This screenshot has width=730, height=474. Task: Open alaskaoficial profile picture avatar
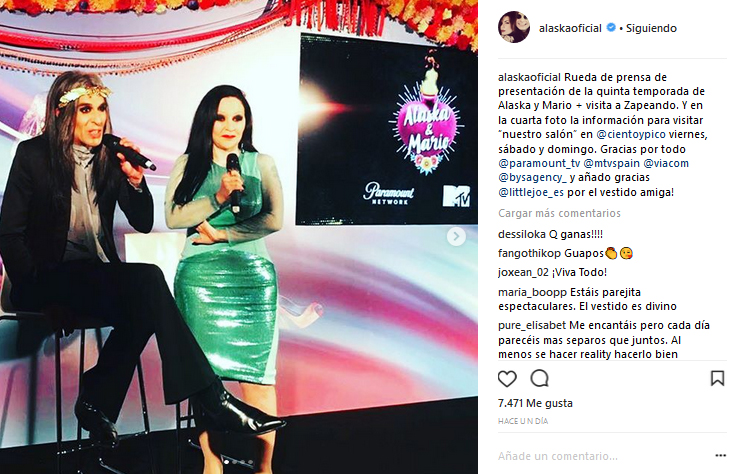pyautogui.click(x=514, y=27)
